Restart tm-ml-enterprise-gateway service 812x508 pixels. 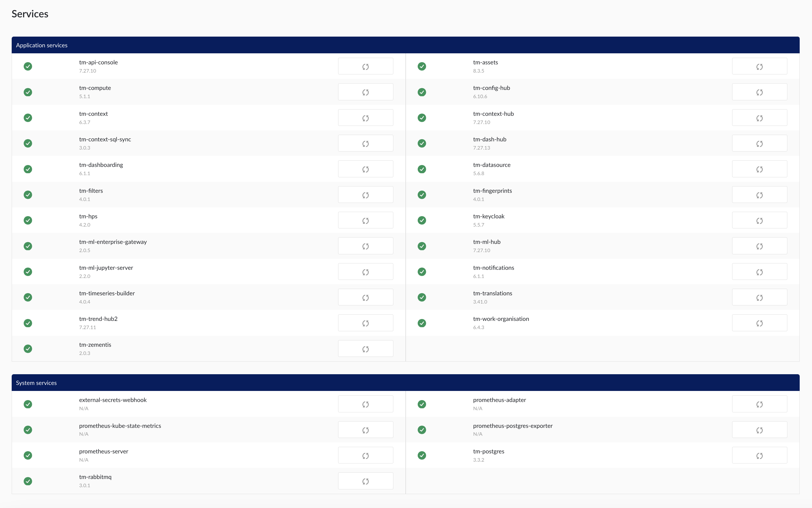pyautogui.click(x=365, y=245)
